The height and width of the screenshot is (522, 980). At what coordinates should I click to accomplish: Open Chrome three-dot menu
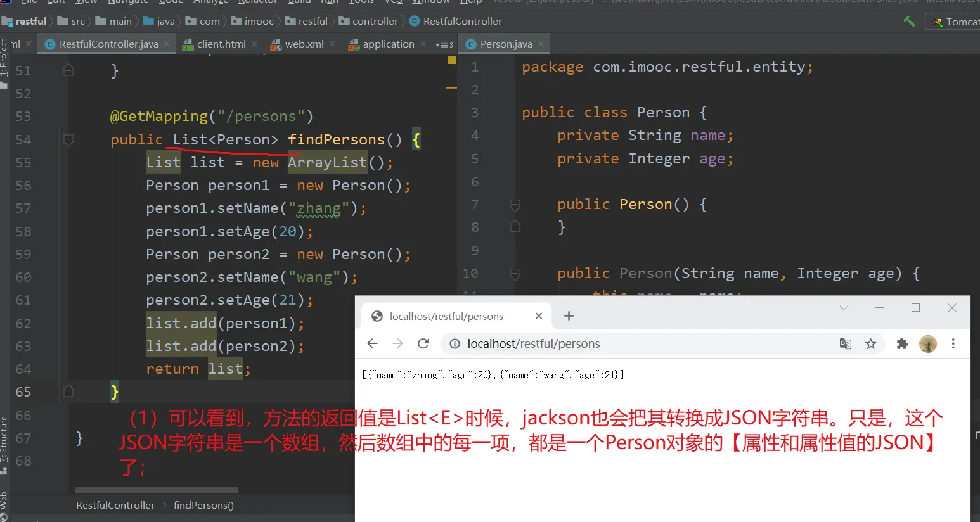pos(953,343)
